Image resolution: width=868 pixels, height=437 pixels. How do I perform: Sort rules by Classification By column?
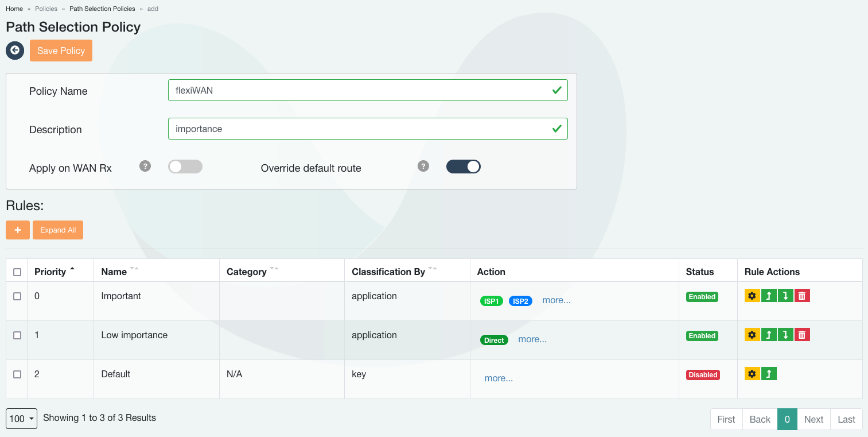click(433, 269)
